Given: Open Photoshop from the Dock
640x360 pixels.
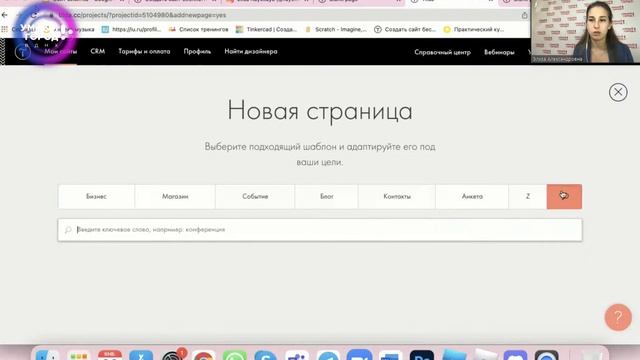Looking at the screenshot, I should (422, 355).
